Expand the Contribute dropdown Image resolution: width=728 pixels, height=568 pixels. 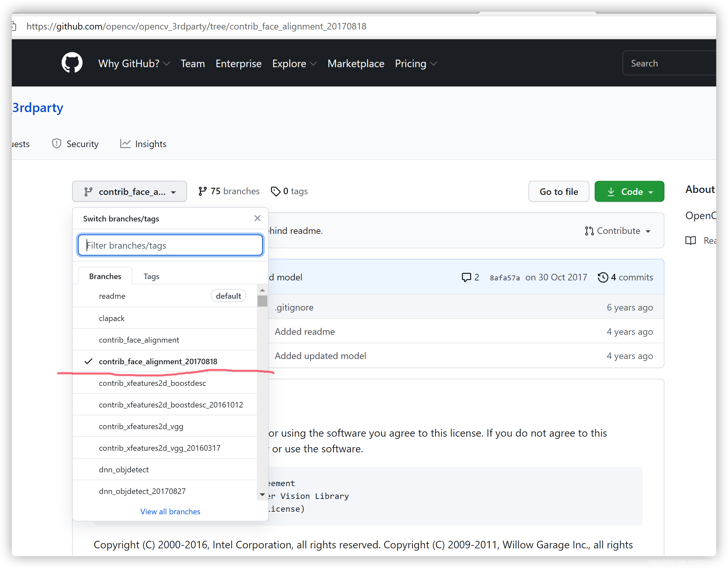click(618, 231)
